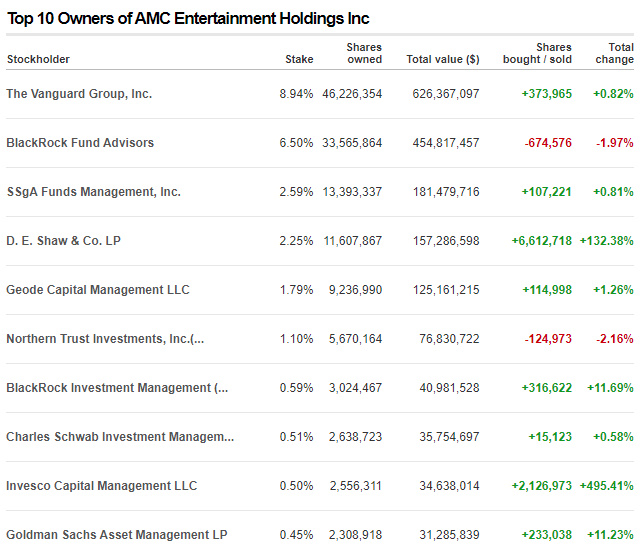640x551 pixels.
Task: Click the Total value ($) column header
Action: pyautogui.click(x=443, y=59)
